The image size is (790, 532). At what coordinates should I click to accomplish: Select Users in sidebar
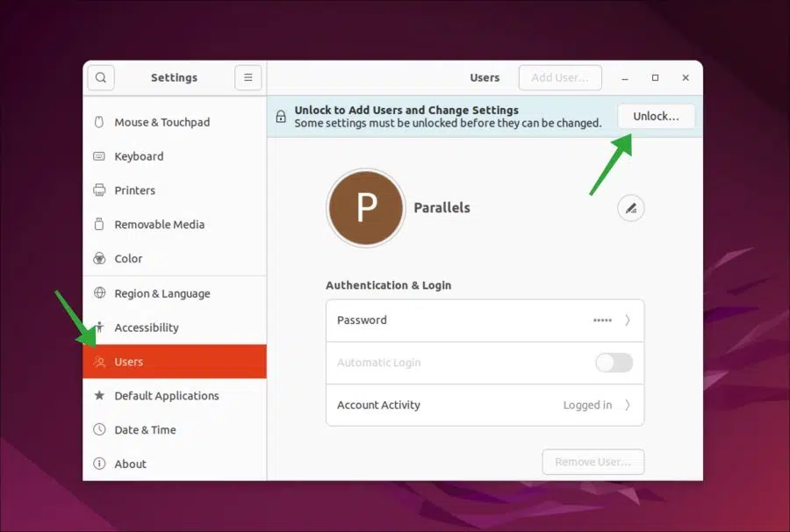tap(175, 362)
